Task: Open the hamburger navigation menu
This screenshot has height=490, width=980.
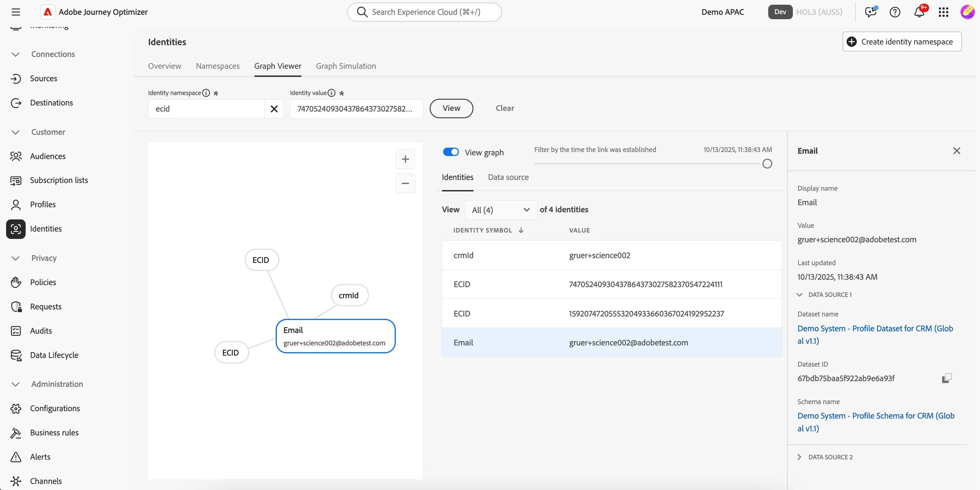Action: pyautogui.click(x=16, y=12)
